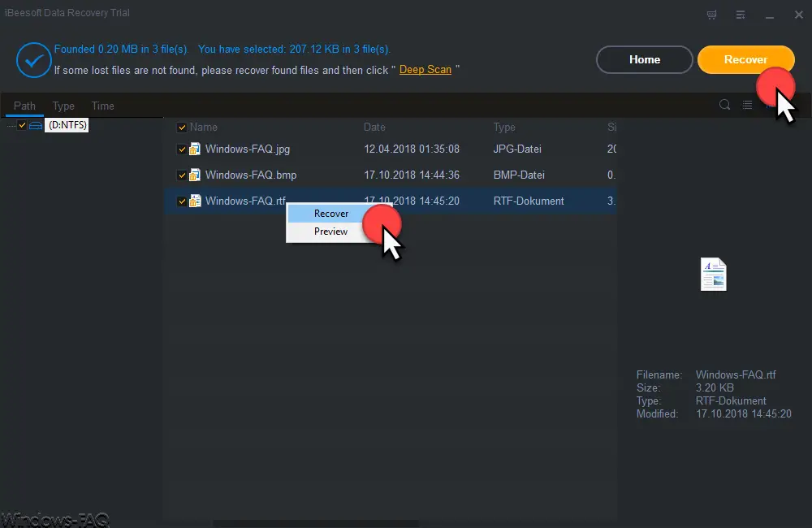812x528 pixels.
Task: Click the 3.20 KB size value
Action: coord(715,387)
